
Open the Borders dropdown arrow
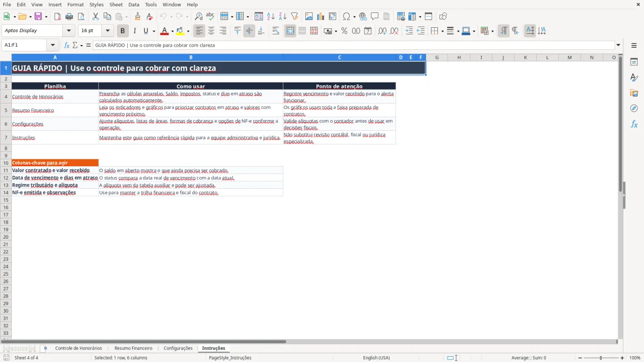(x=442, y=31)
